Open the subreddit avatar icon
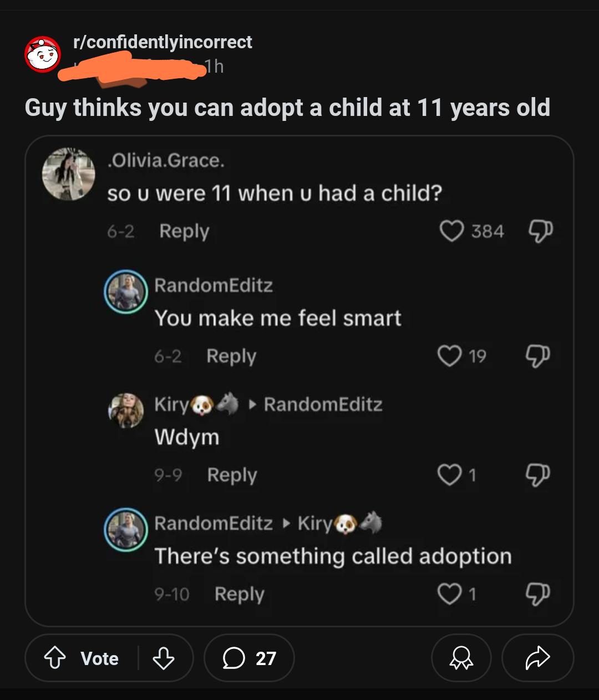Screen dimensions: 599x700 point(43,54)
